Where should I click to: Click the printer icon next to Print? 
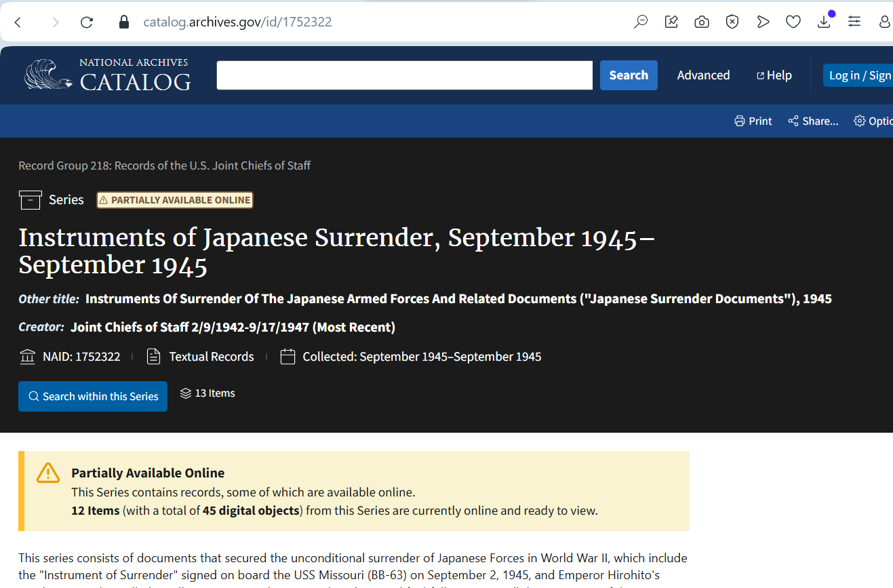739,121
